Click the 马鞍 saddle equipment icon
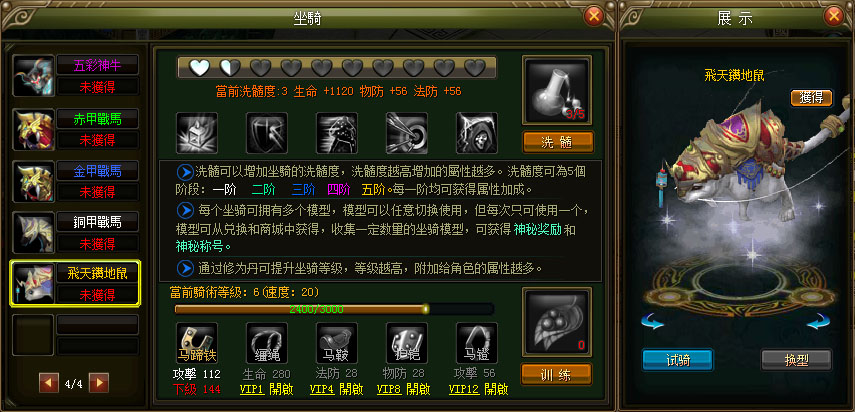 click(x=336, y=343)
